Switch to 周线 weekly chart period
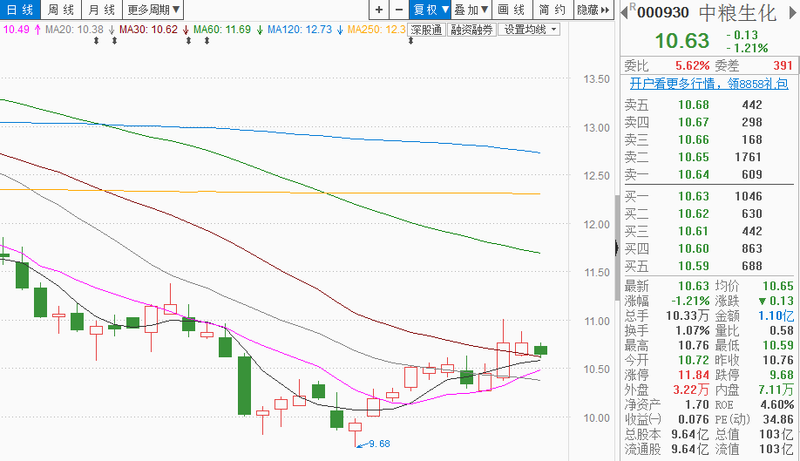This screenshot has width=800, height=461. pos(60,9)
